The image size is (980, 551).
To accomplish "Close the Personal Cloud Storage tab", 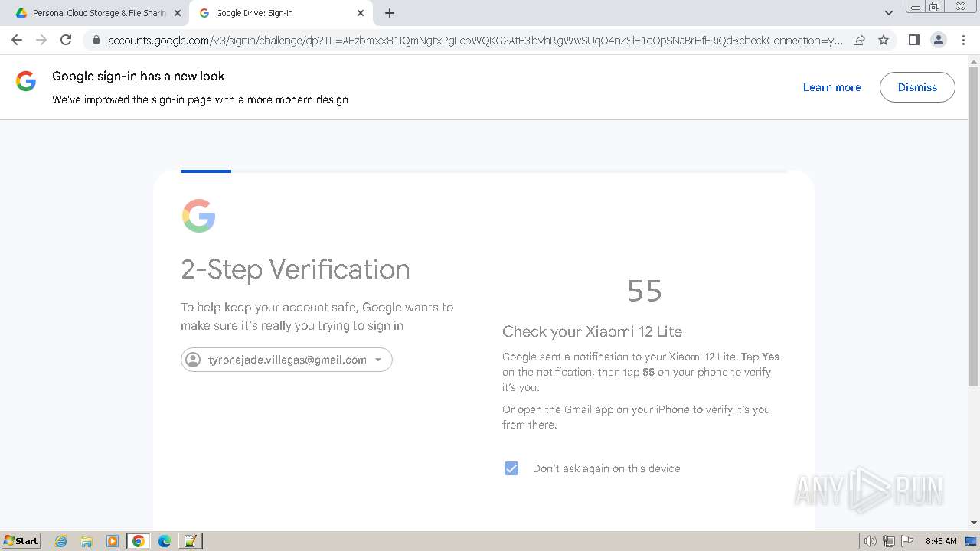I will click(x=178, y=13).
